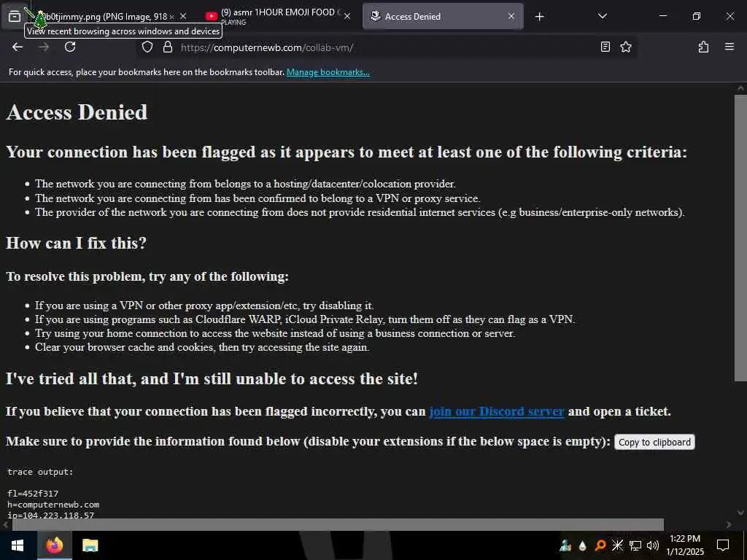
Task: Close the Access Denied tab
Action: (511, 17)
